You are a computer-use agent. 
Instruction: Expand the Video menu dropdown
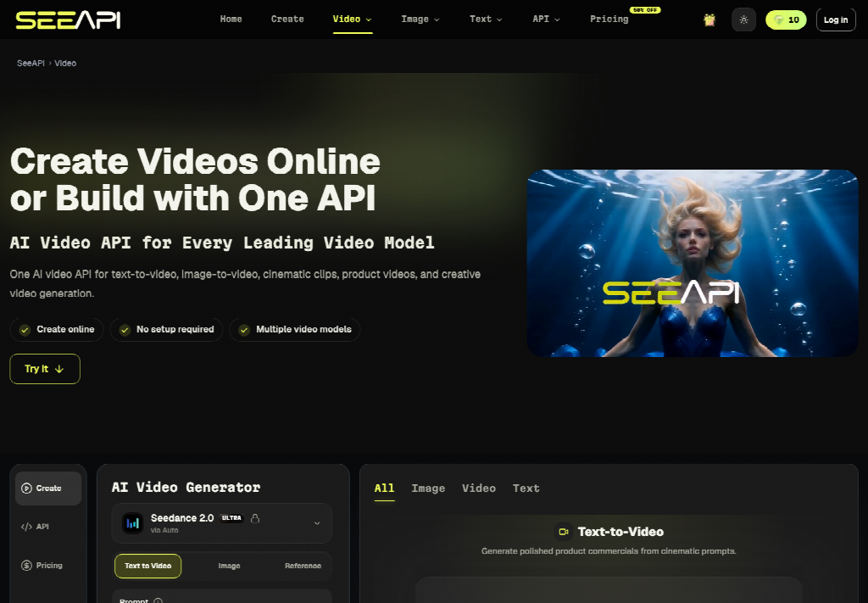point(353,20)
